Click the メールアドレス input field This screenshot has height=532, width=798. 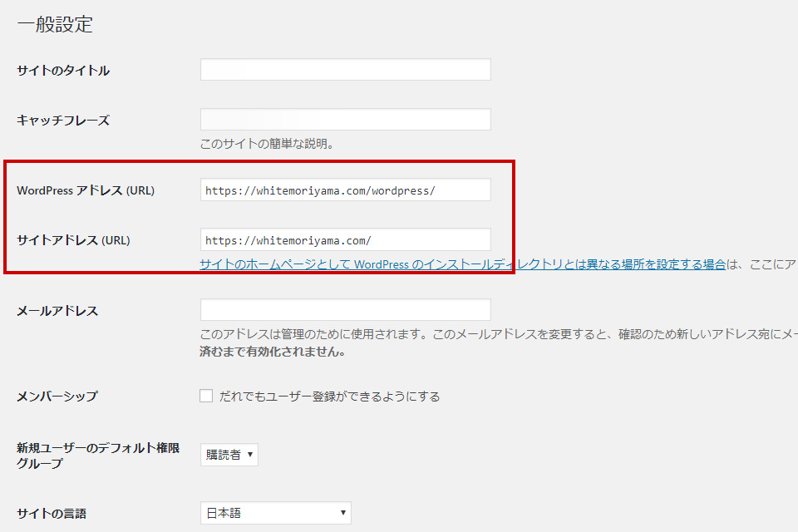tap(345, 310)
